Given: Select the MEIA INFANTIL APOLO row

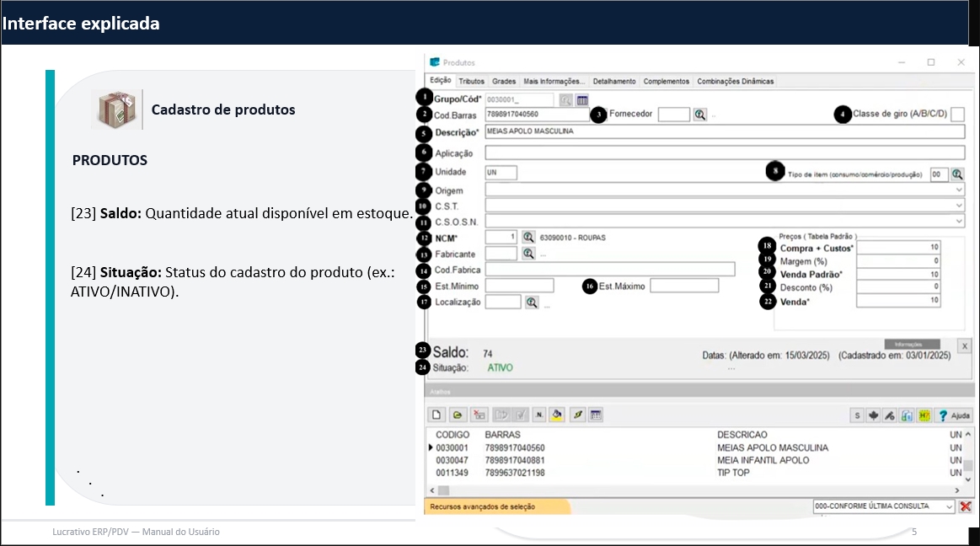Looking at the screenshot, I should (763, 460).
